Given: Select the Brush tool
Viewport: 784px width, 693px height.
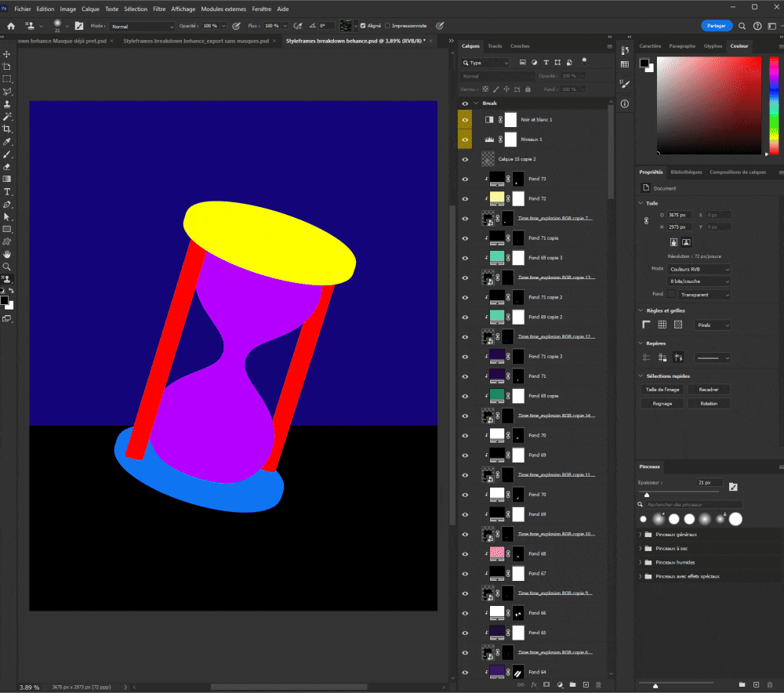Looking at the screenshot, I should [6, 154].
